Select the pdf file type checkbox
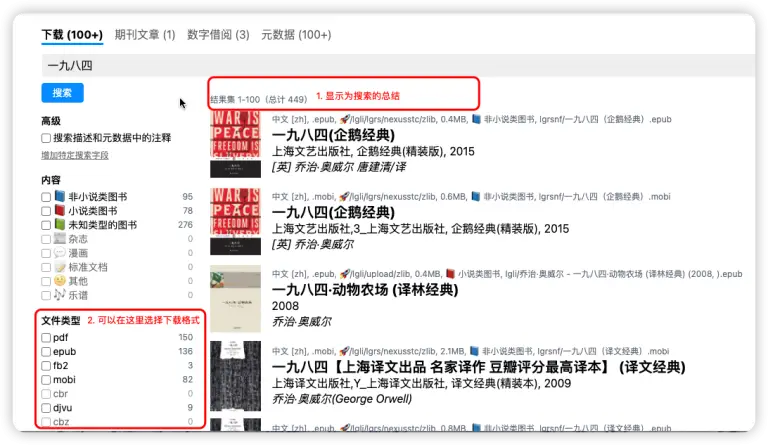Image resolution: width=768 pixels, height=445 pixels. click(46, 338)
